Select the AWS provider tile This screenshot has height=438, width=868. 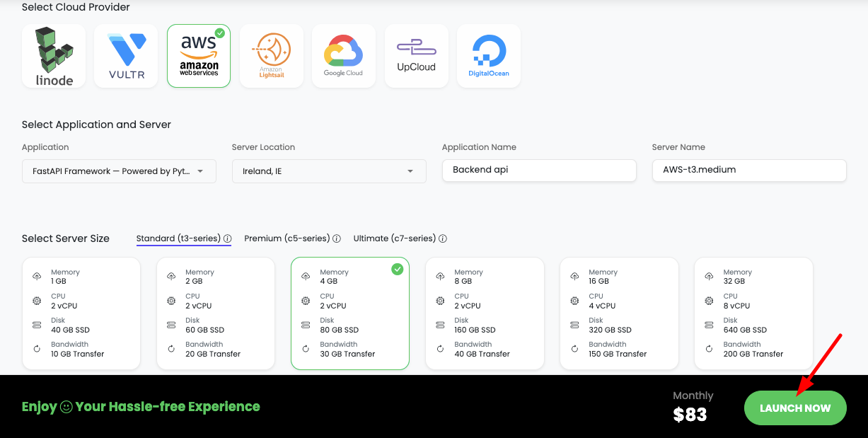point(199,56)
